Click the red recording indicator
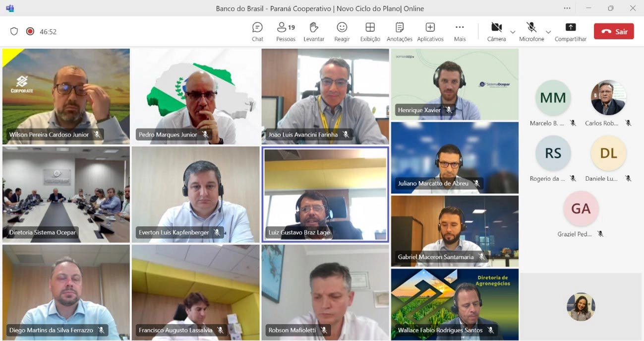The image size is (644, 341). click(x=30, y=31)
